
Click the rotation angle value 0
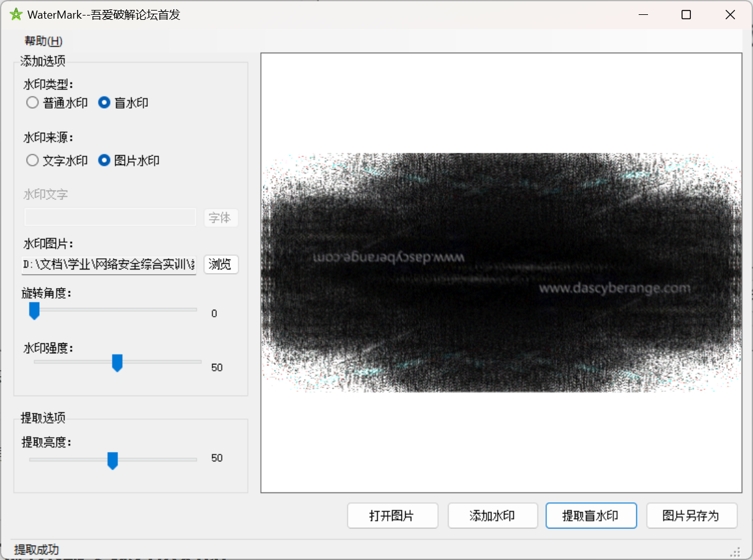pyautogui.click(x=214, y=314)
